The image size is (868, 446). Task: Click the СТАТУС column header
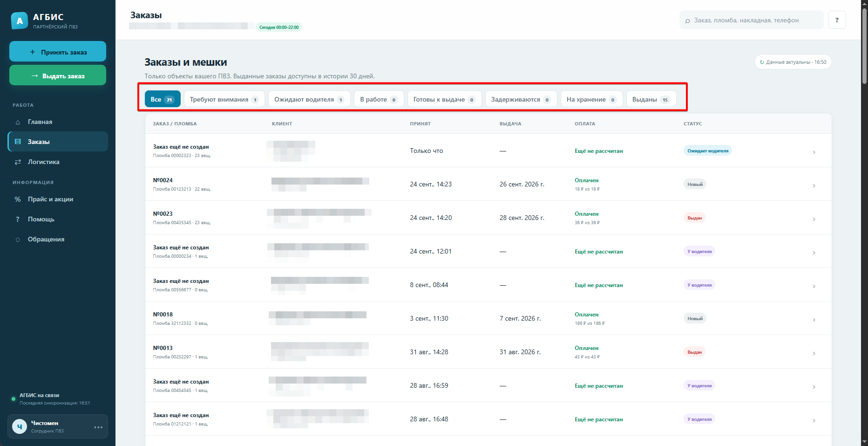pyautogui.click(x=692, y=124)
